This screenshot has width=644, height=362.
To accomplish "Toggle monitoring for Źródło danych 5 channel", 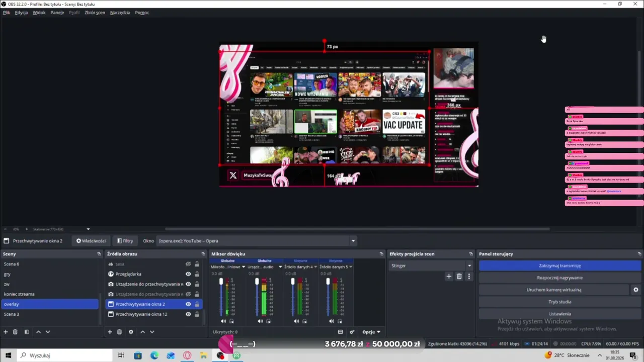I will [340, 321].
